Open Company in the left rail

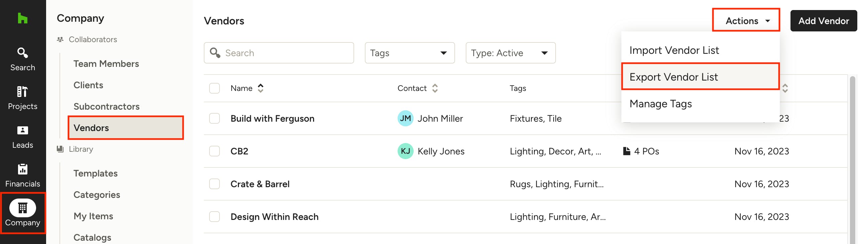(x=23, y=213)
